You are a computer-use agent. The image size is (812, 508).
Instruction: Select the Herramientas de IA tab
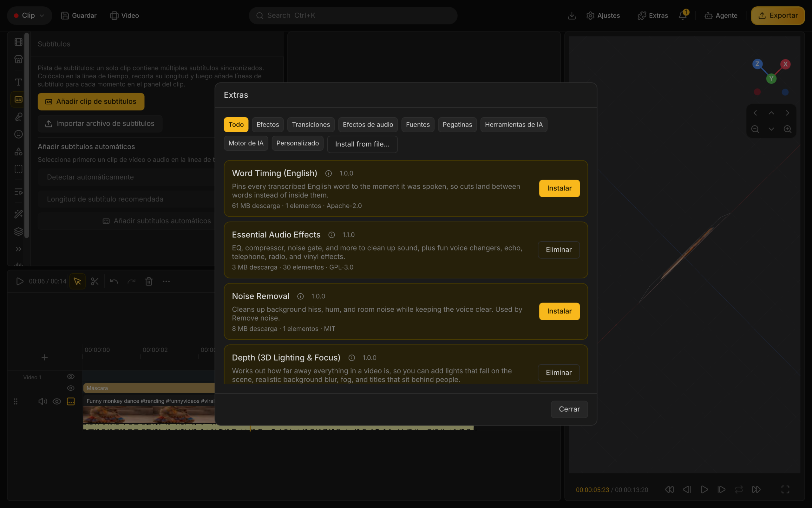[x=514, y=125]
